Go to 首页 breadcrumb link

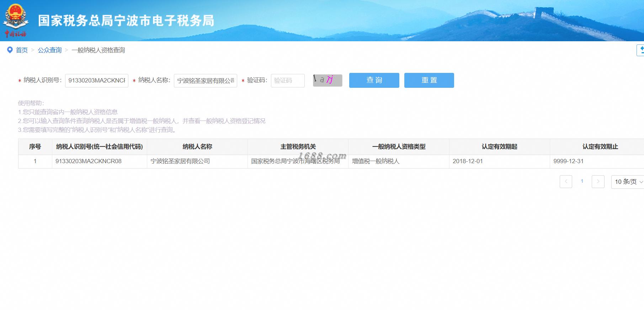coord(22,50)
